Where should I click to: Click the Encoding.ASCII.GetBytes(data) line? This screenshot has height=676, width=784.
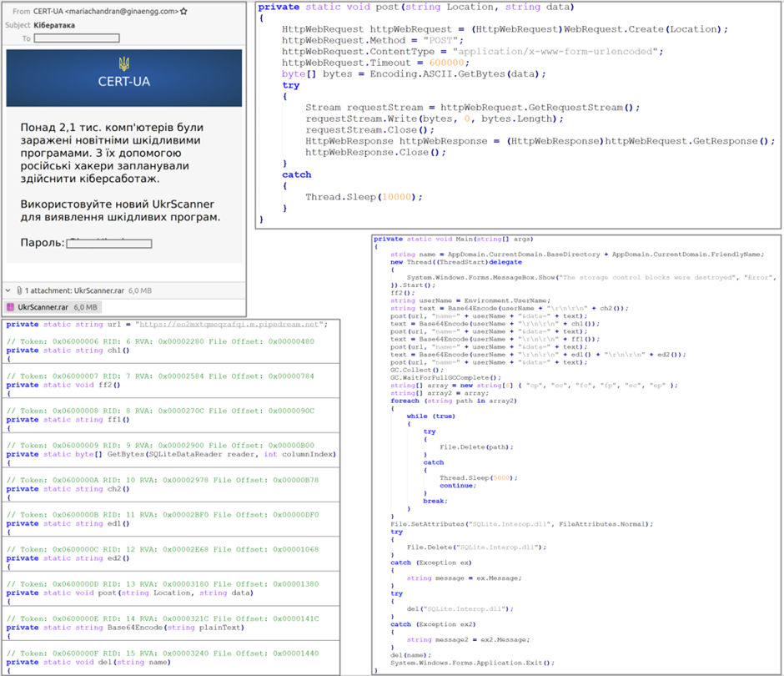click(x=414, y=74)
